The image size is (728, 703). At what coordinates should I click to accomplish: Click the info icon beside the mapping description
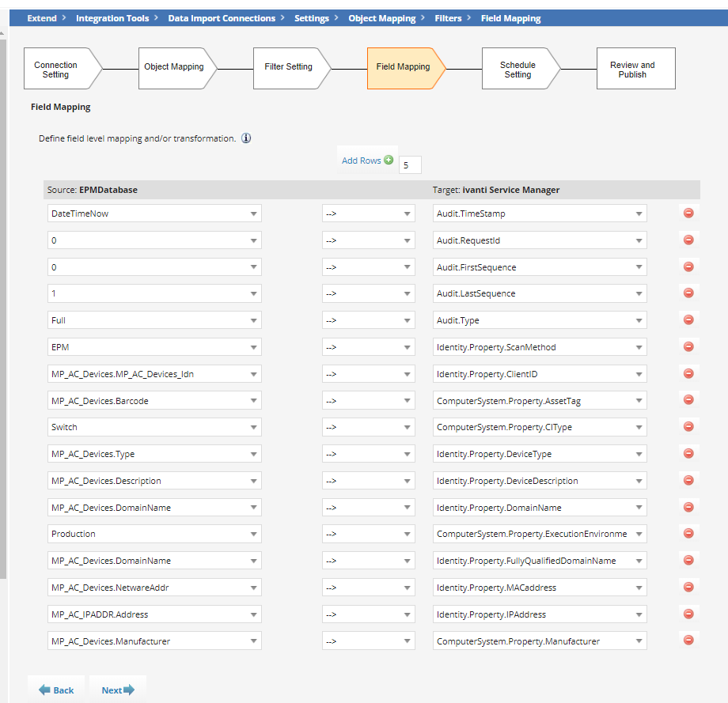pyautogui.click(x=246, y=138)
